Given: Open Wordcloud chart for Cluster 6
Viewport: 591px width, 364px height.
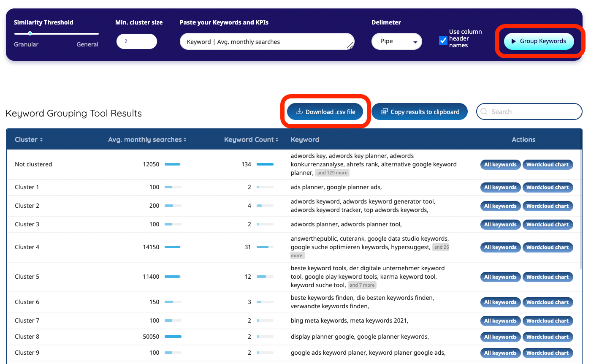Looking at the screenshot, I should click(548, 302).
